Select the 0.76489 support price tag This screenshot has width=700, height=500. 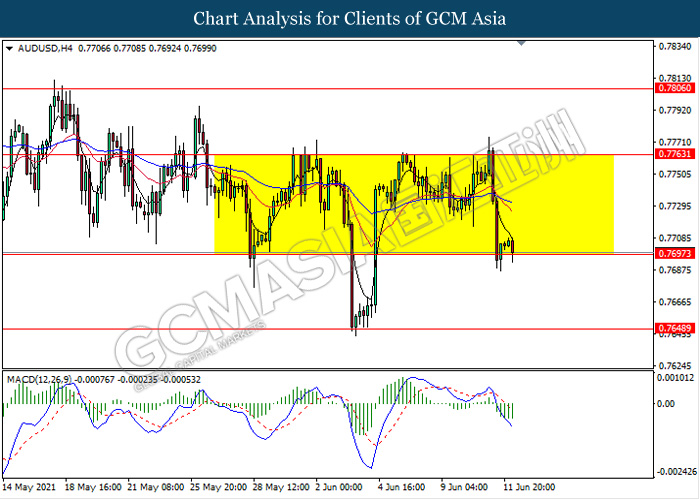click(x=675, y=328)
